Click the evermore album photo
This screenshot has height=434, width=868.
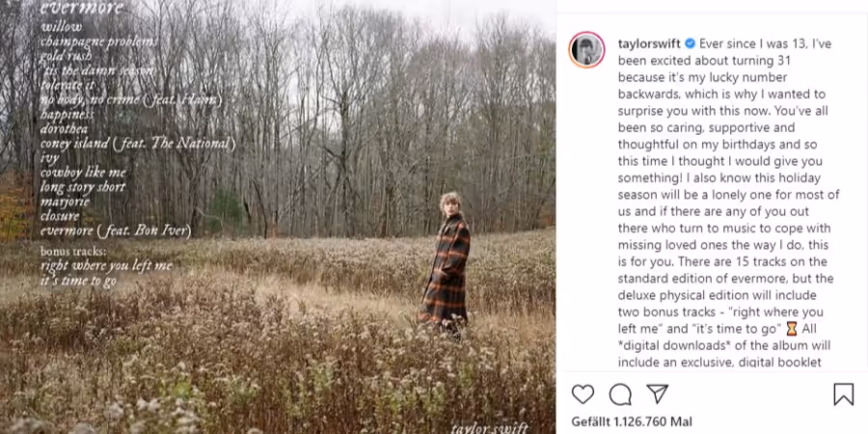[x=278, y=217]
